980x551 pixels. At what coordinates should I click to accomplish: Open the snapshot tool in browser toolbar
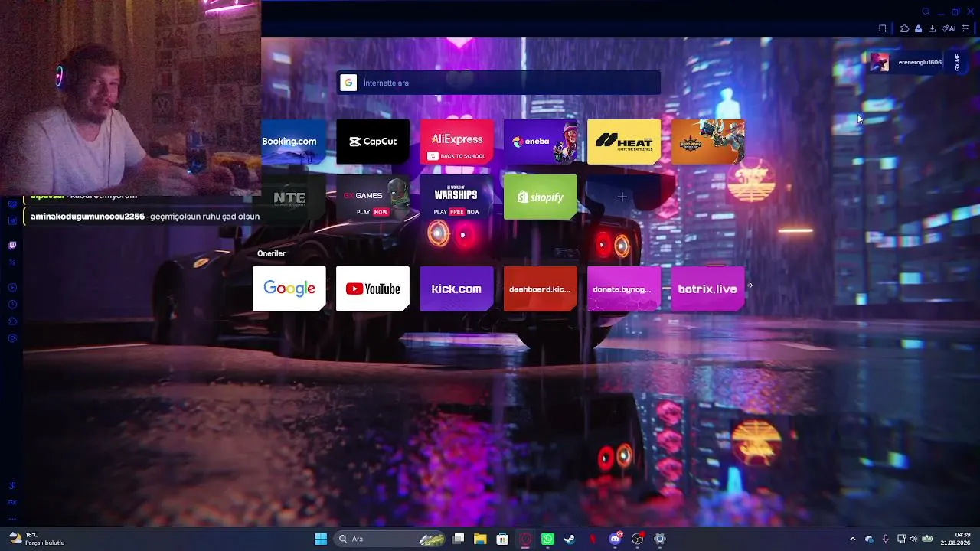pos(883,28)
